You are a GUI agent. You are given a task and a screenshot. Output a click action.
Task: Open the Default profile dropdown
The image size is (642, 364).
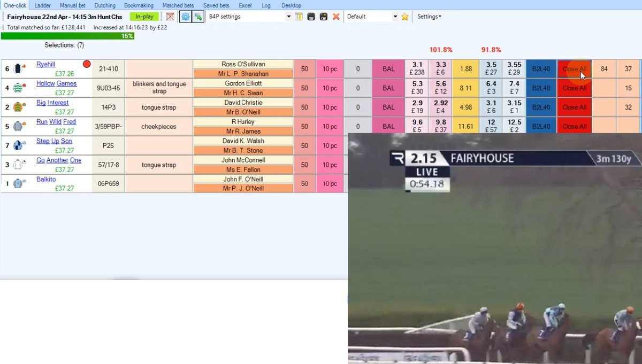[x=395, y=17]
